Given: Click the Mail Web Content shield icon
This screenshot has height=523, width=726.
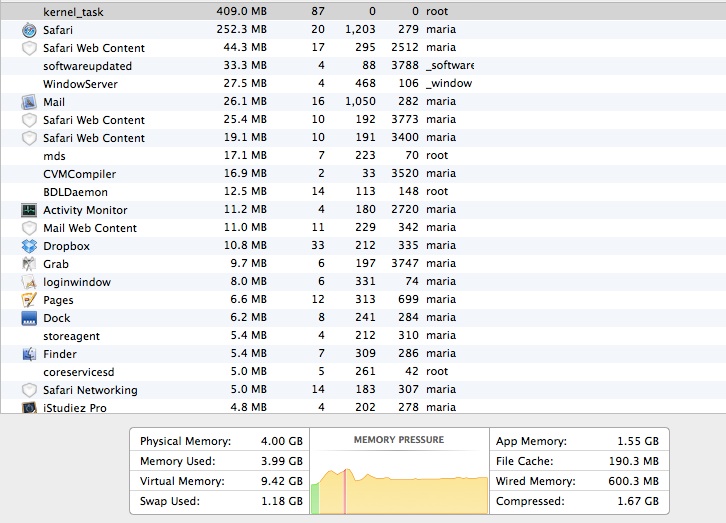Looking at the screenshot, I should (x=29, y=228).
